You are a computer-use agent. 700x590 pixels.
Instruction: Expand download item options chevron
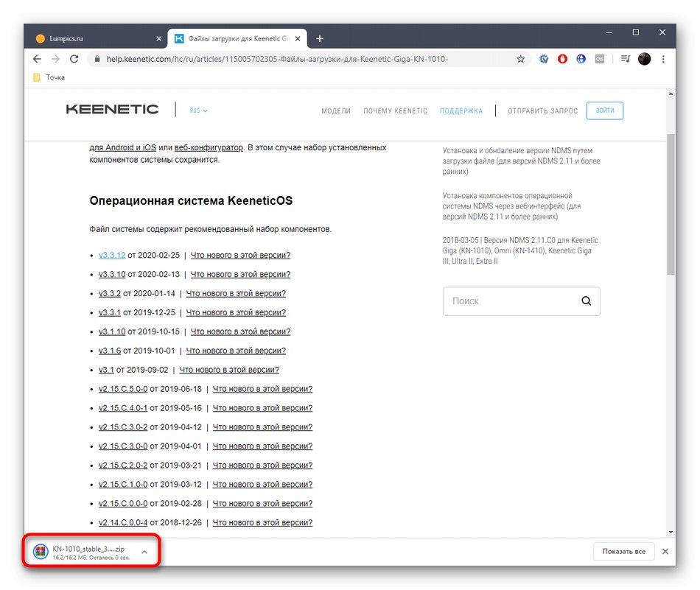click(144, 552)
